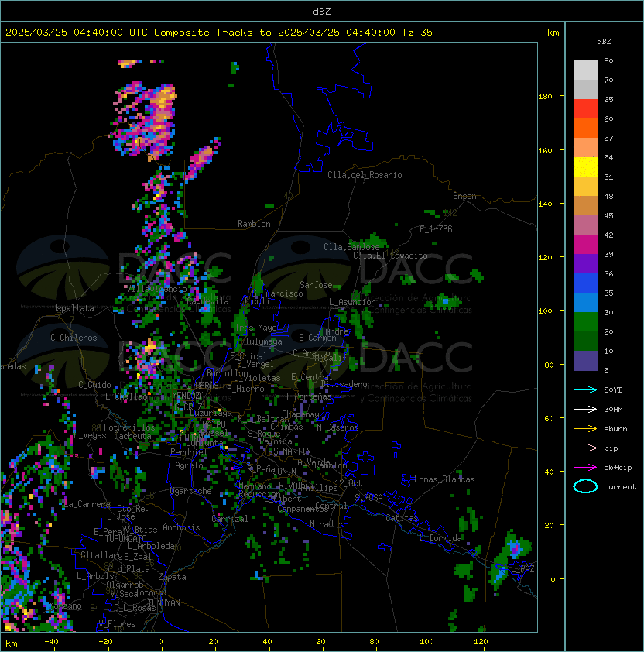Click the JUNIN map label
Screen dimensions: 644x652
(285, 471)
